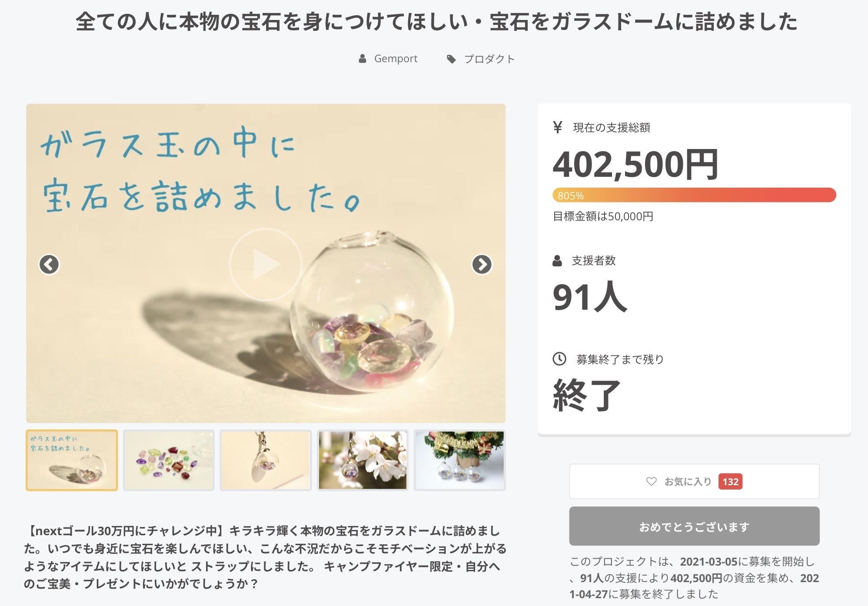Advance to the next slide image
Image resolution: width=868 pixels, height=606 pixels.
(482, 264)
